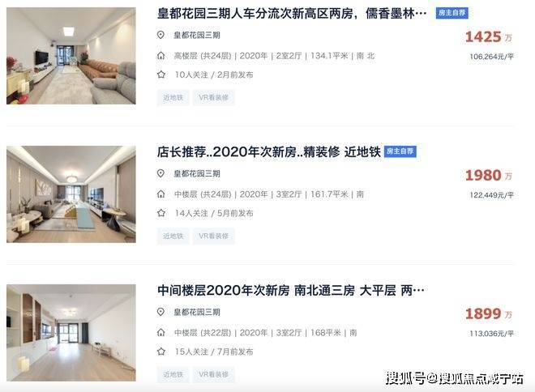Click 房主自荐 badge on first listing
Screen dimensions: 535x392
pos(452,13)
